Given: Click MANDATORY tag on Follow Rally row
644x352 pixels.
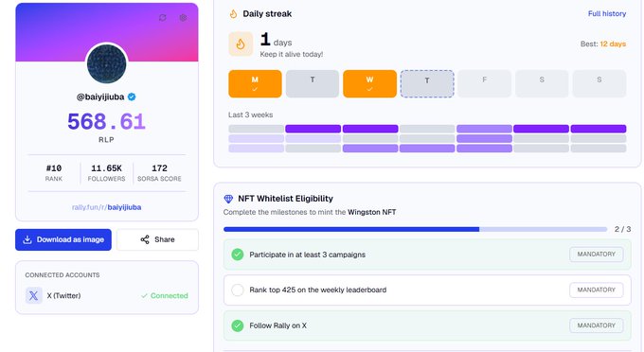Looking at the screenshot, I should coord(597,326).
